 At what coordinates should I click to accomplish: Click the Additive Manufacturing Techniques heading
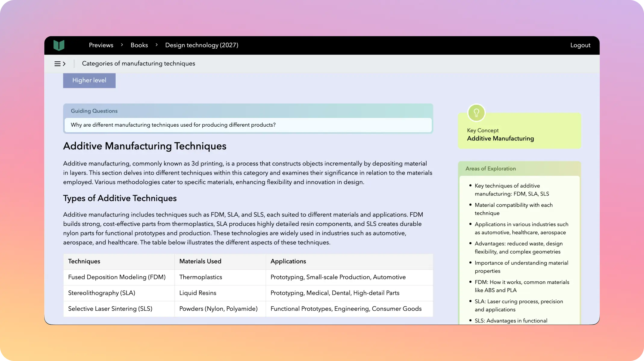click(x=145, y=146)
